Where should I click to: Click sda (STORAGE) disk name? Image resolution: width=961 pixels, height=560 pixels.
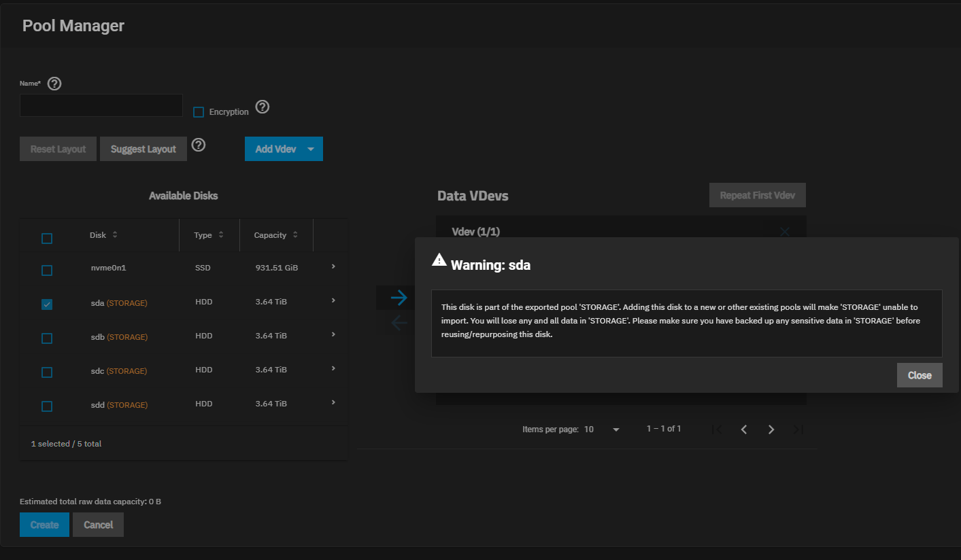point(118,303)
